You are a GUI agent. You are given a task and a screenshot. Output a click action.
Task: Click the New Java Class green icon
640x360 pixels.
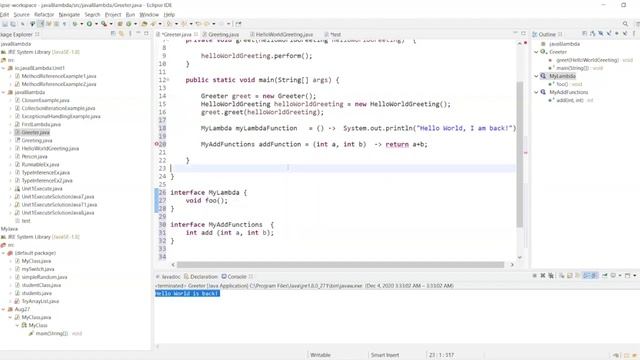(128, 24)
